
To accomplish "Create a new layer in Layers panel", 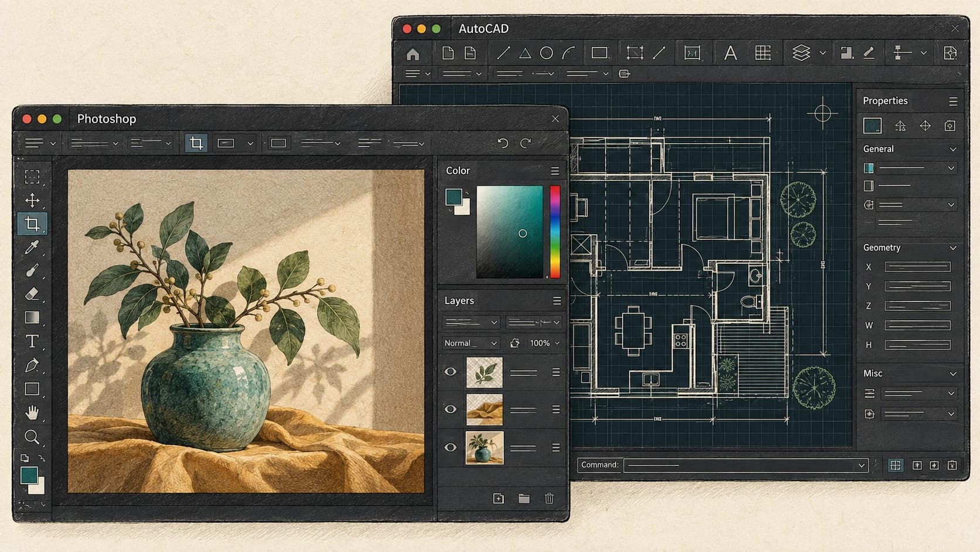I will click(498, 499).
